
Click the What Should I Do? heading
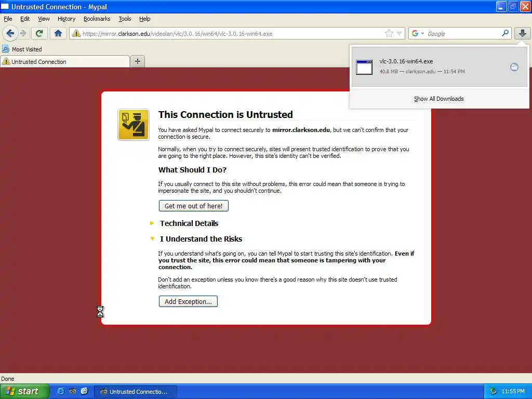192,170
